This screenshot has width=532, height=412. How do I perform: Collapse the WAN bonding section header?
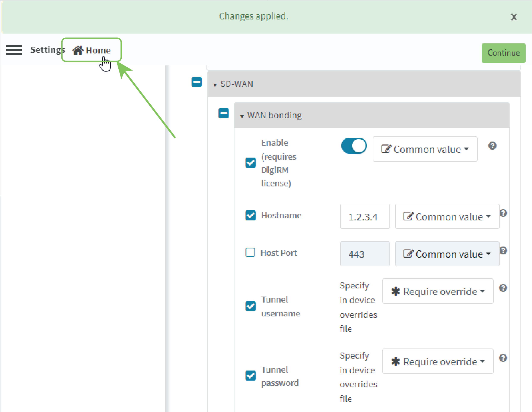point(274,115)
